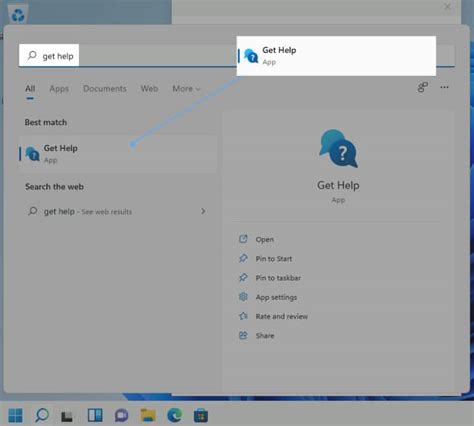Click Share for the Get Help app
474x426 pixels.
(x=265, y=336)
